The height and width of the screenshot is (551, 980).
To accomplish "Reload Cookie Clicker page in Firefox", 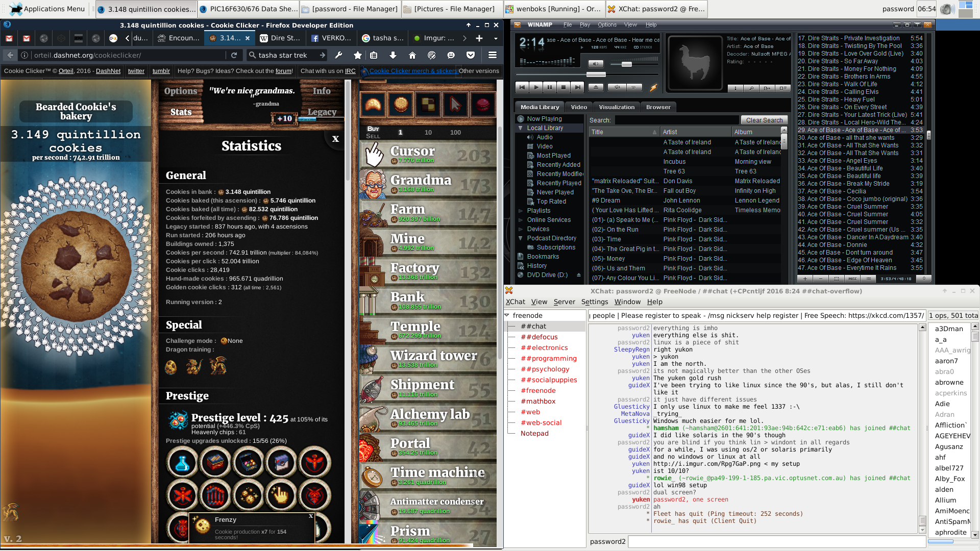I will tap(234, 55).
